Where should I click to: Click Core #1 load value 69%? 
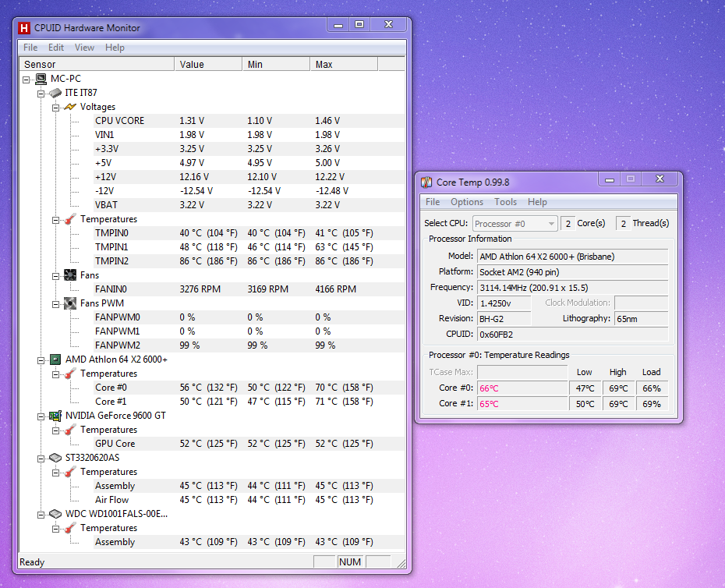[652, 404]
